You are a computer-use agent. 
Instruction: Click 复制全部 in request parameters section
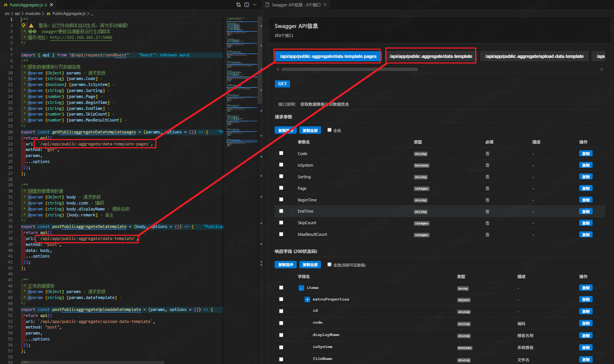click(x=310, y=130)
